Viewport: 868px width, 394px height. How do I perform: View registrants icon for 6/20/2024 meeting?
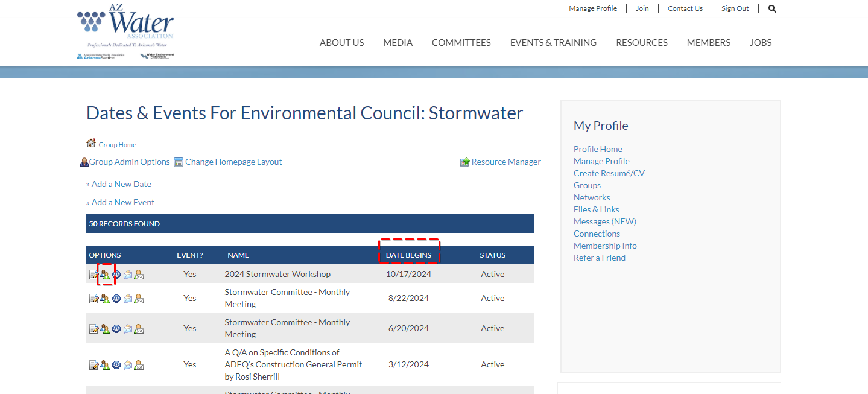click(x=105, y=329)
